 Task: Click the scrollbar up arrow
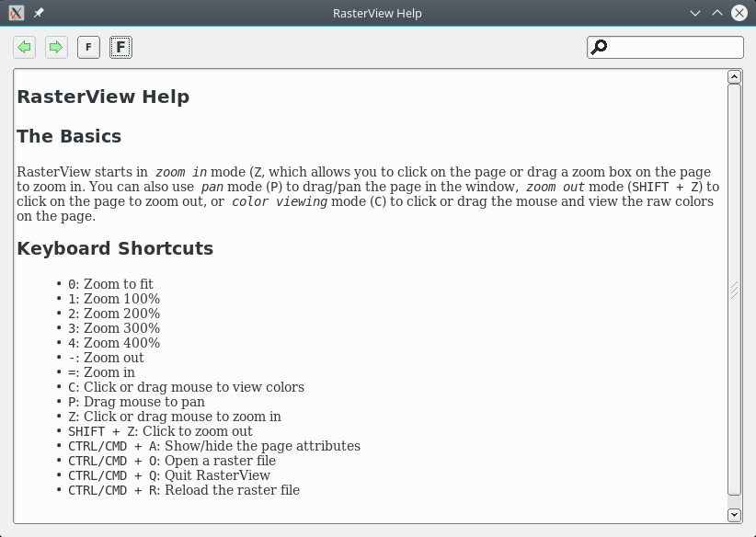tap(734, 76)
